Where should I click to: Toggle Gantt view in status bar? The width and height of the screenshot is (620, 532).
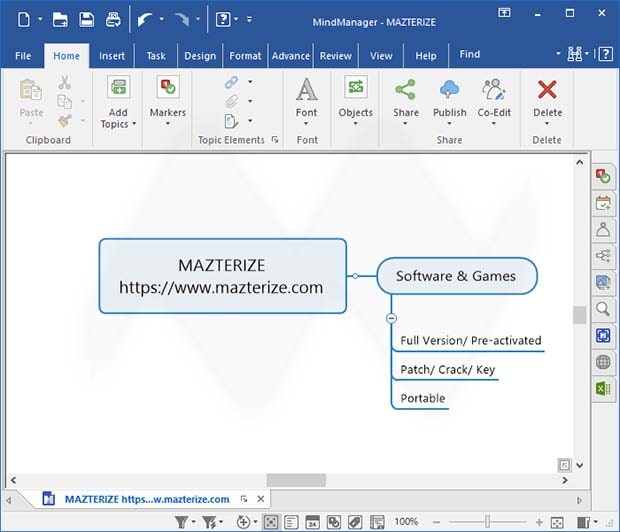click(x=377, y=522)
